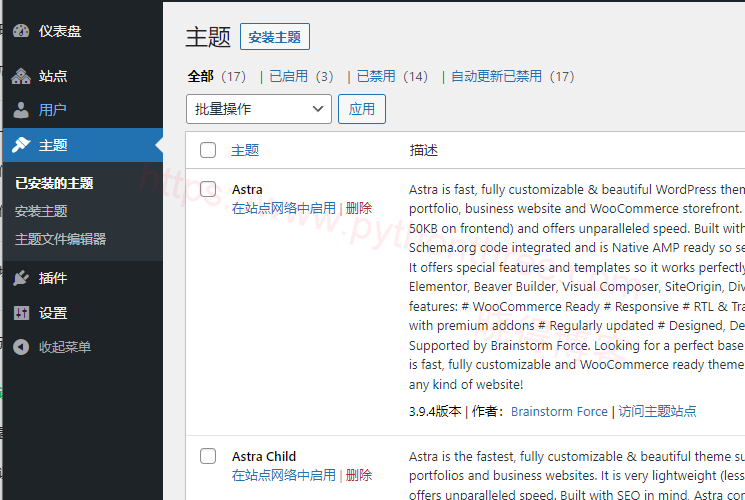Click 收起菜单 to collapse sidebar
745x500 pixels.
coord(65,347)
